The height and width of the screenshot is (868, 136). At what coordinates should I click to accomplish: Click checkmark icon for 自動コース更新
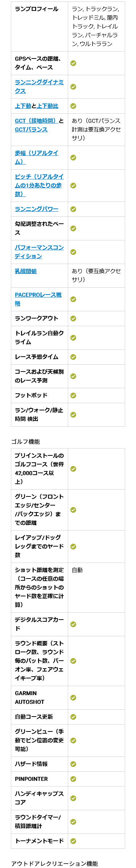point(73,717)
